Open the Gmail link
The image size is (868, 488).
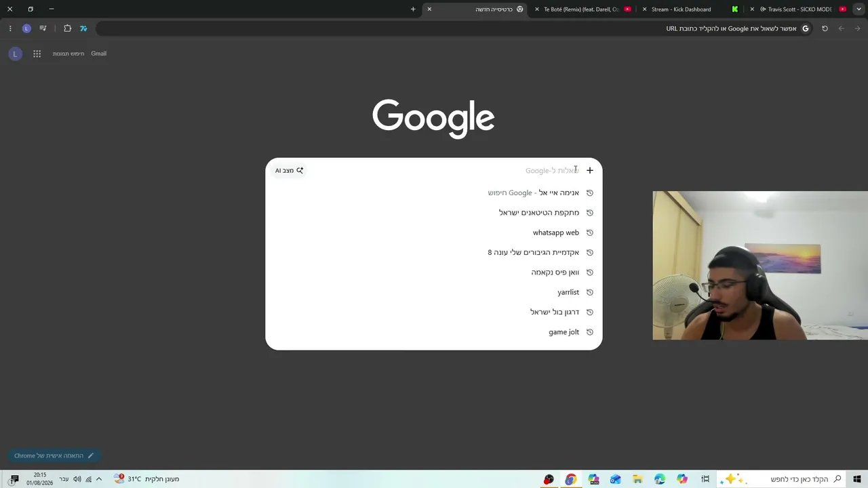click(99, 54)
